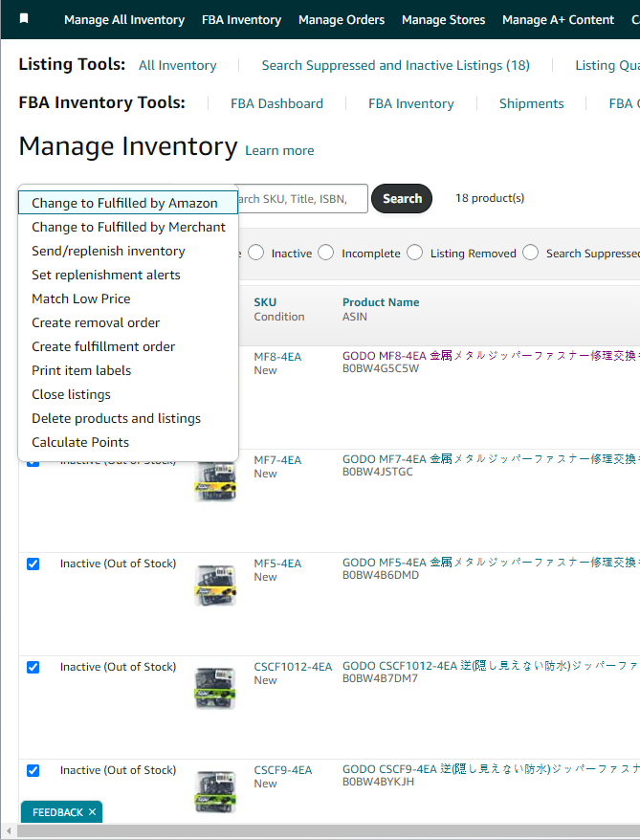640x840 pixels.
Task: Choose Change to Fulfilled by Amazon
Action: coord(128,203)
